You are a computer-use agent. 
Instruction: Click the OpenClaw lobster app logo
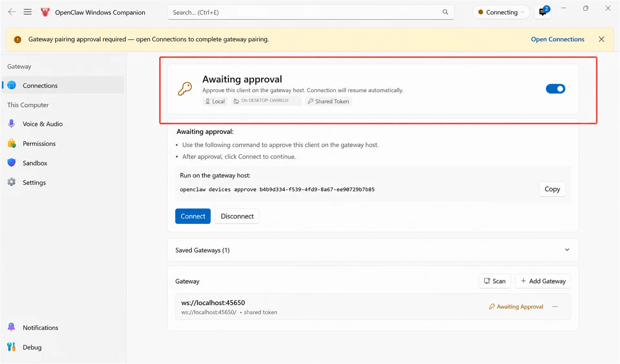coord(45,12)
